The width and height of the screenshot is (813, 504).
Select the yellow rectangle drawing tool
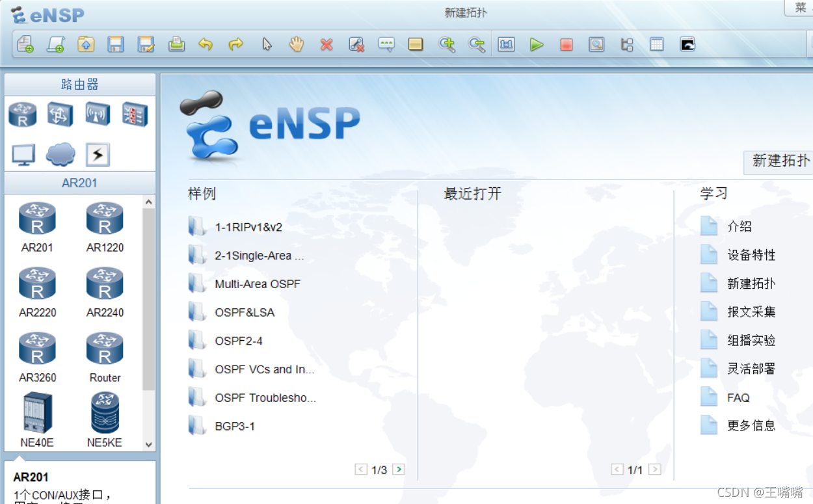(x=416, y=44)
